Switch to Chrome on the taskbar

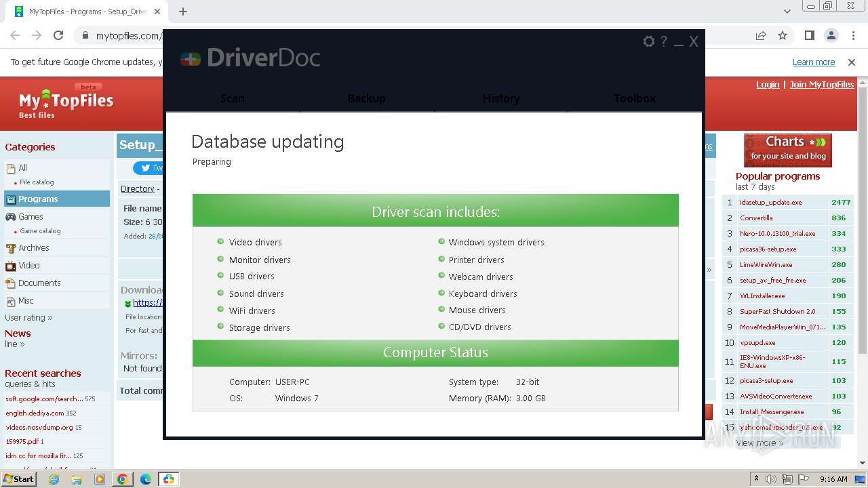pos(123,479)
